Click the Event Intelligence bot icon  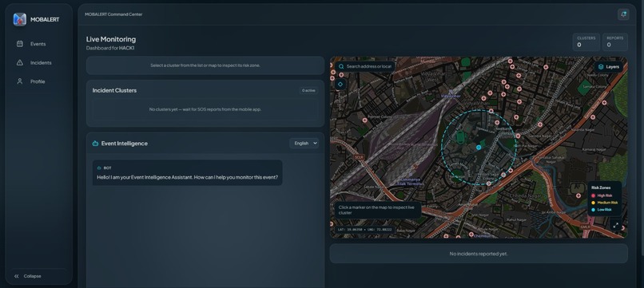pos(95,143)
